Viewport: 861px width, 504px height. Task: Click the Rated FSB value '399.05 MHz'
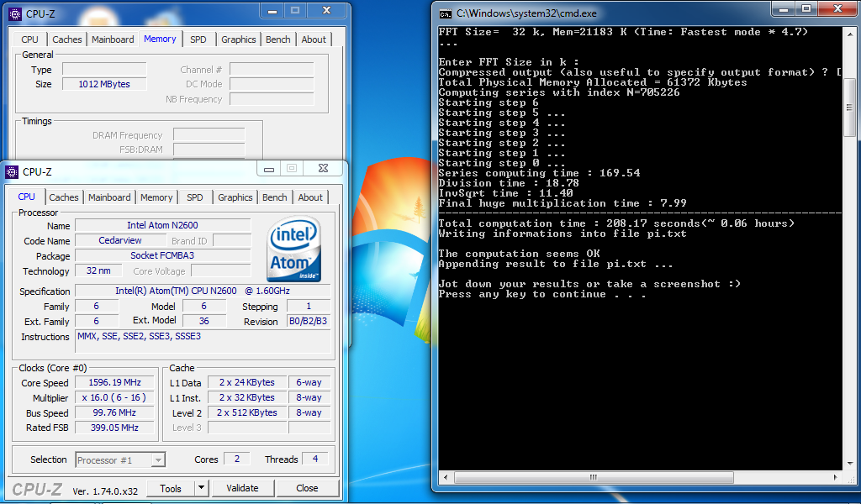point(115,428)
